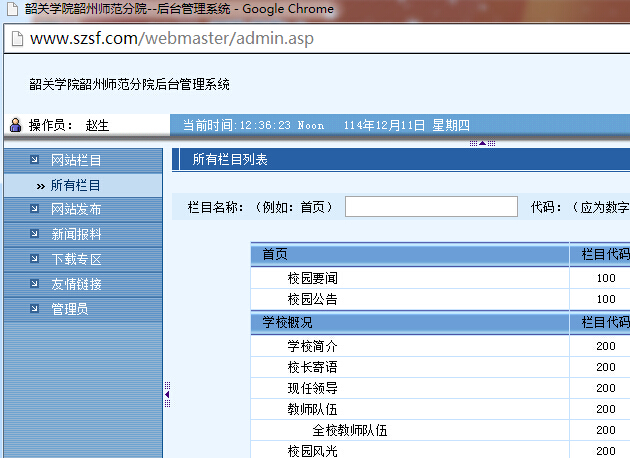Click code 100 in the 校园要闻 row
Viewport: 630px width, 458px height.
[x=606, y=278]
